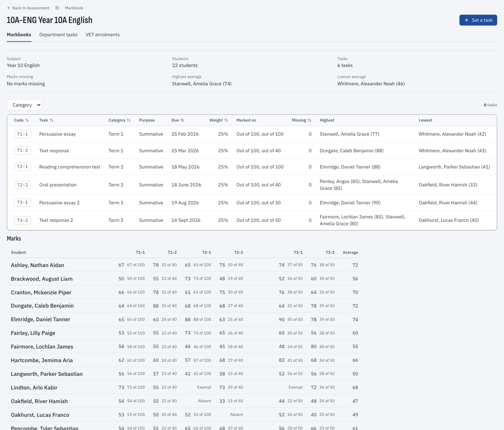504x430 pixels.
Task: Open the T3-2 task code badge
Action: (23, 221)
